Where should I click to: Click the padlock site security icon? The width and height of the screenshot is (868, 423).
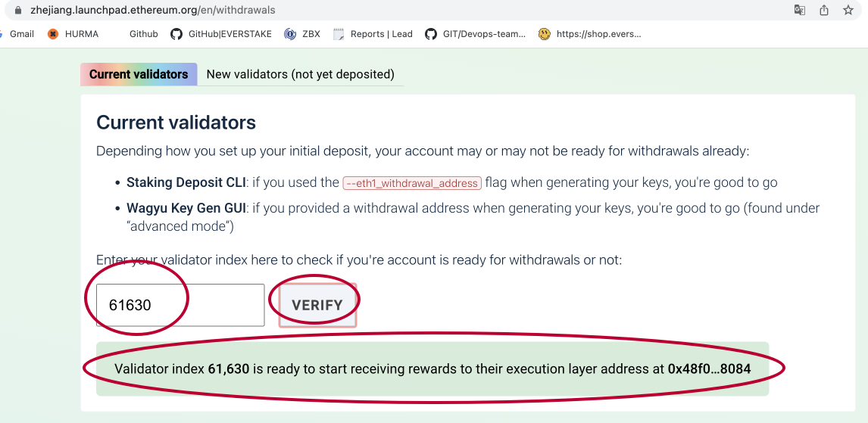point(18,10)
